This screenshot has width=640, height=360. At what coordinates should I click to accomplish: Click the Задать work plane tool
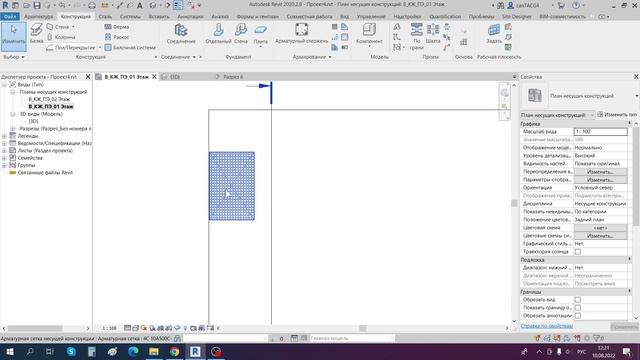494,33
